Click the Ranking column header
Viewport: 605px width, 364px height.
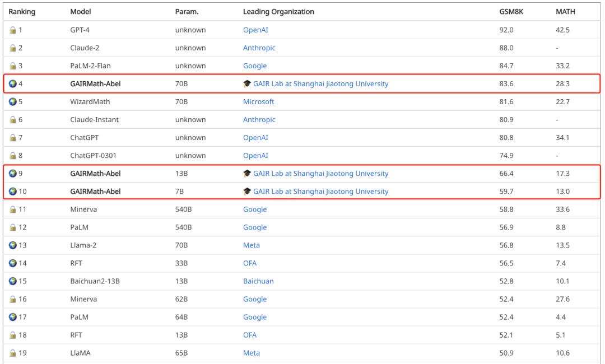[x=22, y=12]
